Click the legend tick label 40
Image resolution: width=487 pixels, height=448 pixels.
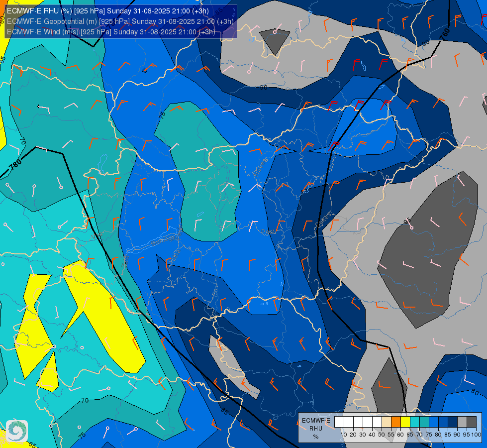click(372, 435)
